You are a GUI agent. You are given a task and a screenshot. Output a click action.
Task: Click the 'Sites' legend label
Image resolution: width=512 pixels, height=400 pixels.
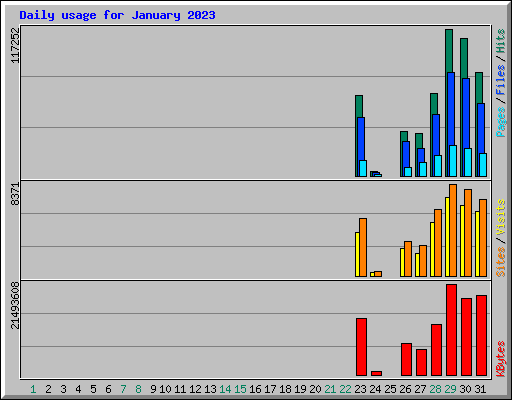(501, 262)
